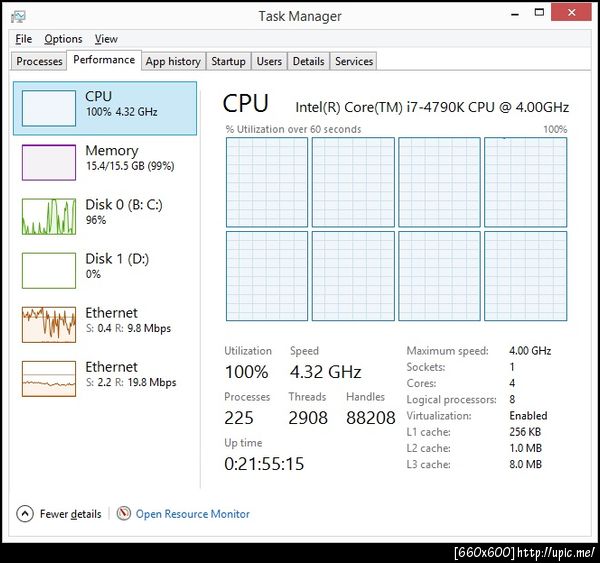Select Ethernet 19.8 Mbps thumbnail graph
The height and width of the screenshot is (563, 600).
tap(49, 379)
